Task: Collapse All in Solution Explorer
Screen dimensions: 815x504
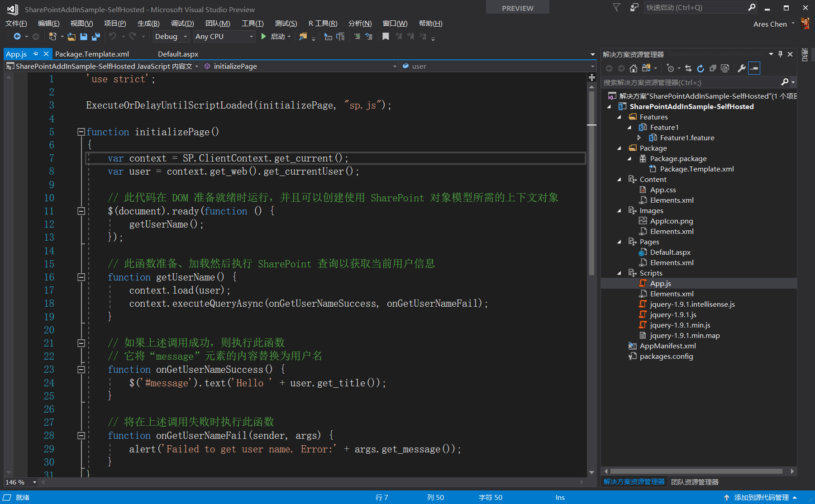Action: [713, 68]
